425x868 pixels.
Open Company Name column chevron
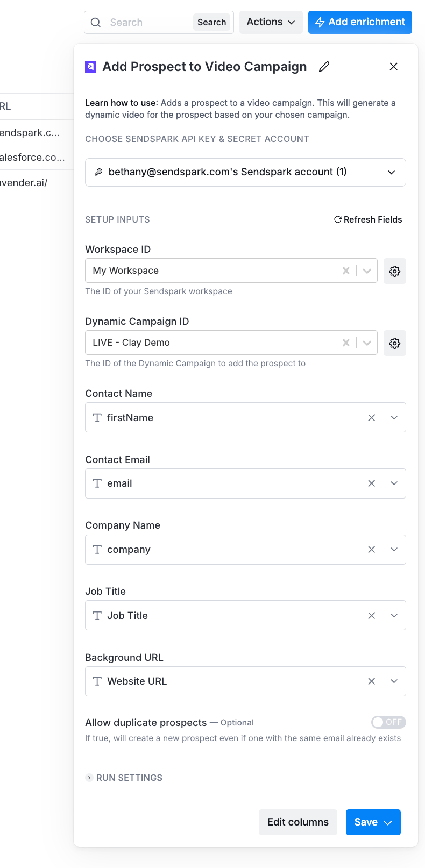394,550
